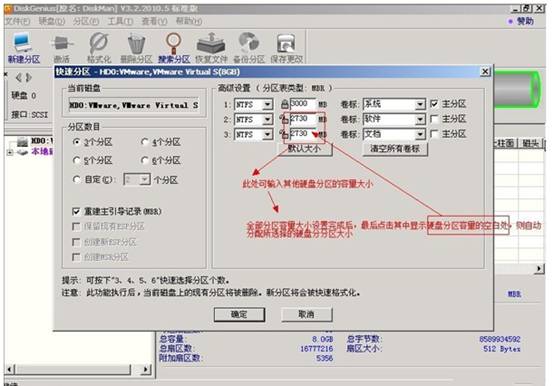This screenshot has height=386, width=554.
Task: Toggle the lock icon for partition 3 size
Action: [284, 134]
